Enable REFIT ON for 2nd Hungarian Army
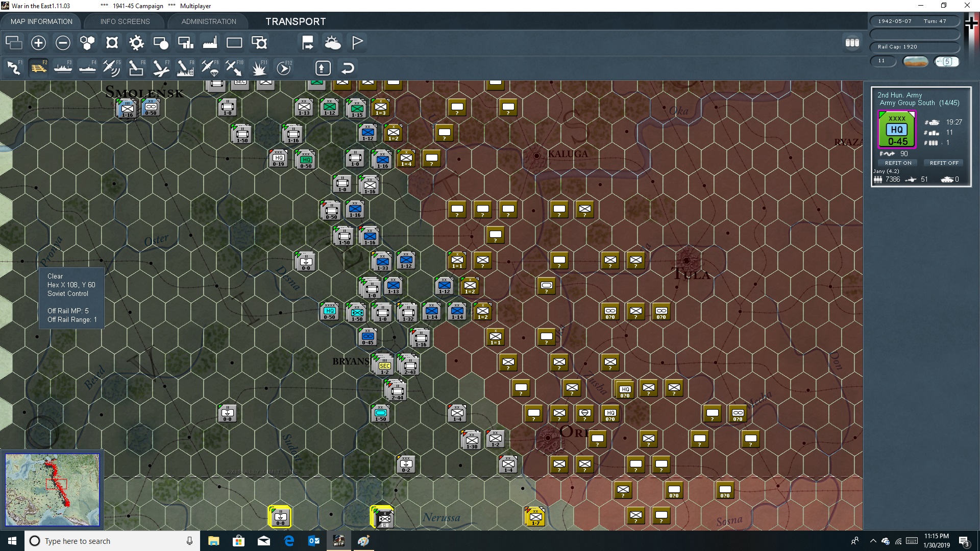This screenshot has height=551, width=980. [897, 163]
